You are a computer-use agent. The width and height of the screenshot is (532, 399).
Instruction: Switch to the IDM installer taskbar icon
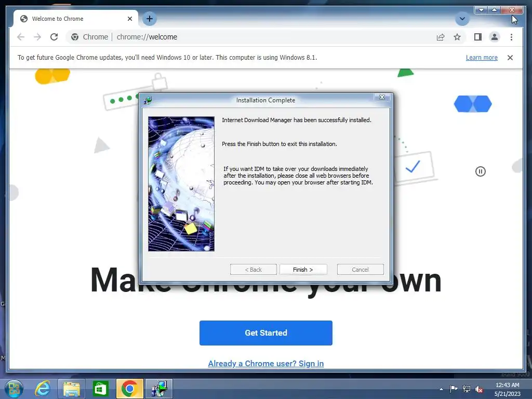pyautogui.click(x=159, y=389)
